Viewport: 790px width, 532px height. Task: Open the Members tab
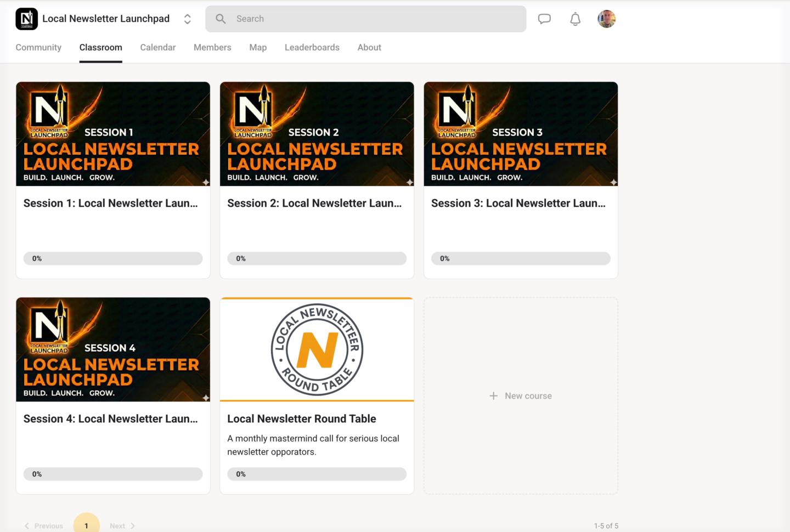click(212, 47)
